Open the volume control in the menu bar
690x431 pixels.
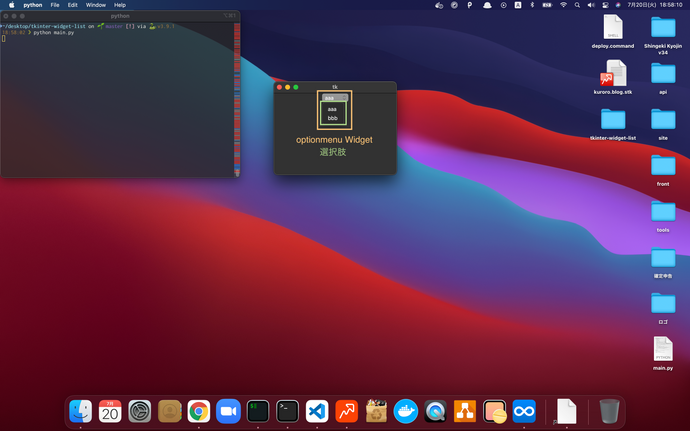tap(591, 5)
